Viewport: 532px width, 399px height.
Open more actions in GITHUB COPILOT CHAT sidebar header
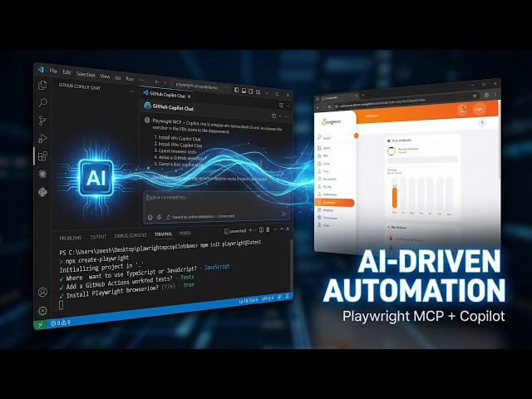tap(131, 91)
